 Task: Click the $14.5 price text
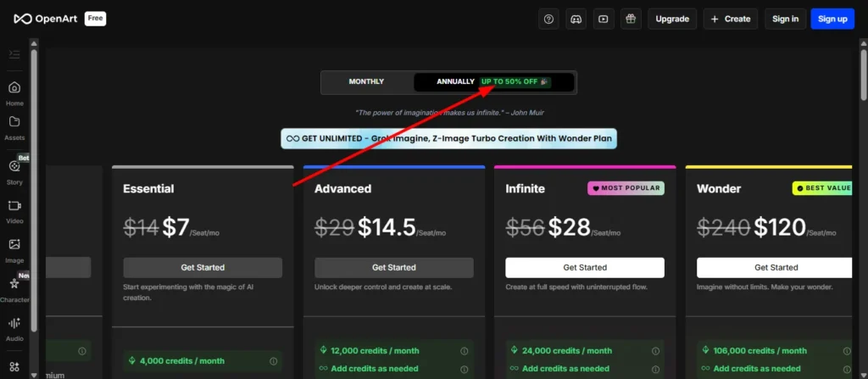click(x=387, y=227)
